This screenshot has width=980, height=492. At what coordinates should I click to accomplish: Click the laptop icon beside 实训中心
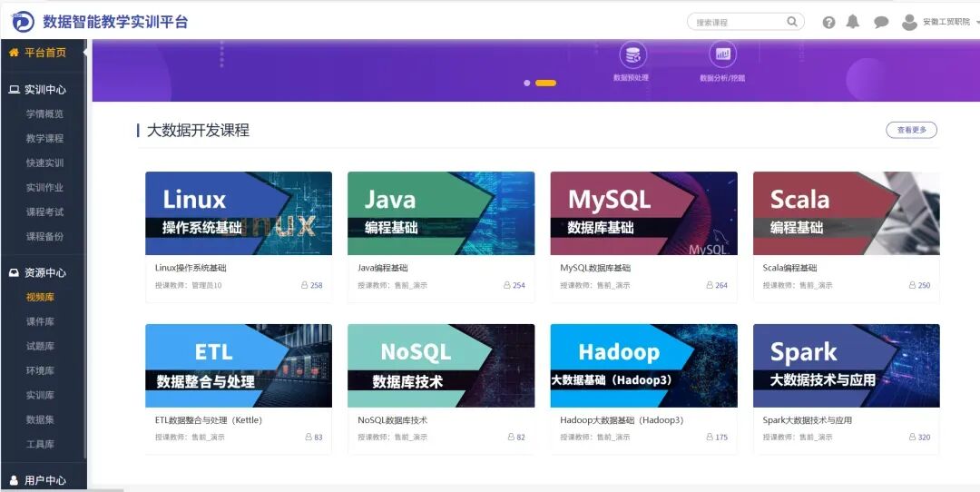[x=14, y=89]
